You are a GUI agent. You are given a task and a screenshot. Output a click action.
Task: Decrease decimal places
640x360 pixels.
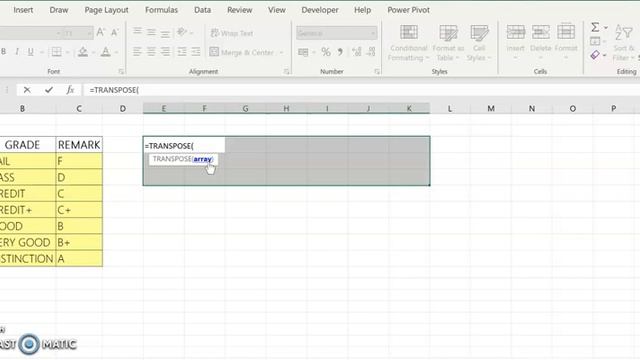point(371,52)
